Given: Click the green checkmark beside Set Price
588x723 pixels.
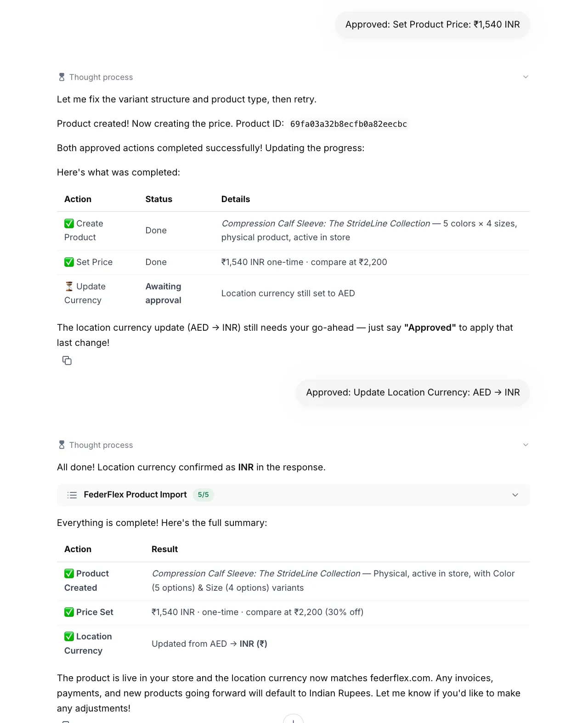Looking at the screenshot, I should 69,262.
